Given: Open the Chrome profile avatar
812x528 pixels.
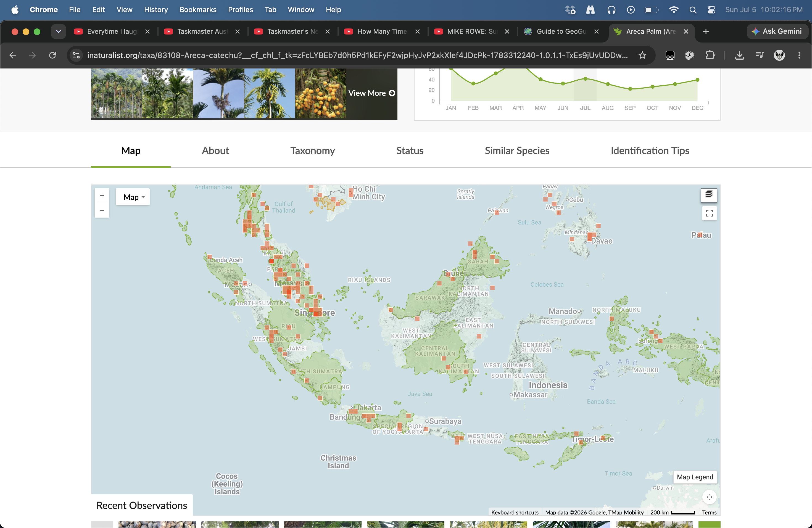Looking at the screenshot, I should point(779,55).
